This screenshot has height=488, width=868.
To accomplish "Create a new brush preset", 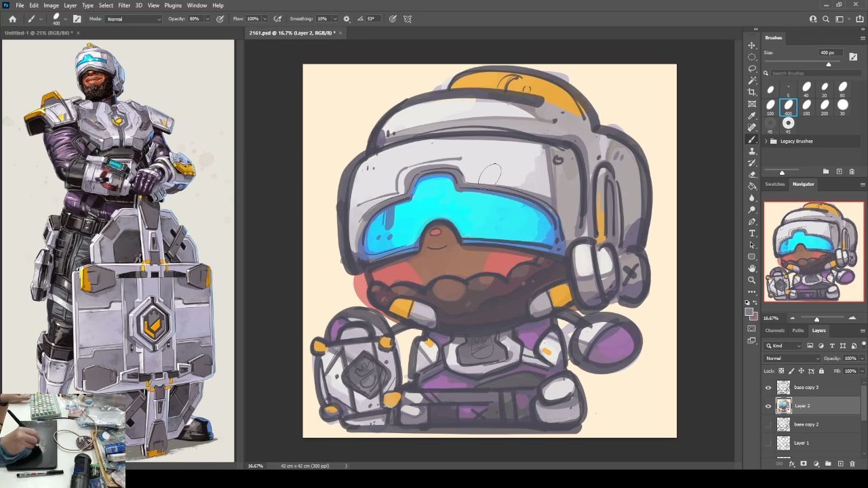I will (x=840, y=171).
